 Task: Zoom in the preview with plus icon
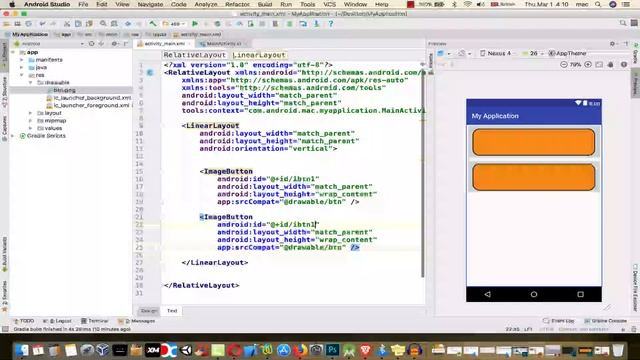tap(588, 64)
